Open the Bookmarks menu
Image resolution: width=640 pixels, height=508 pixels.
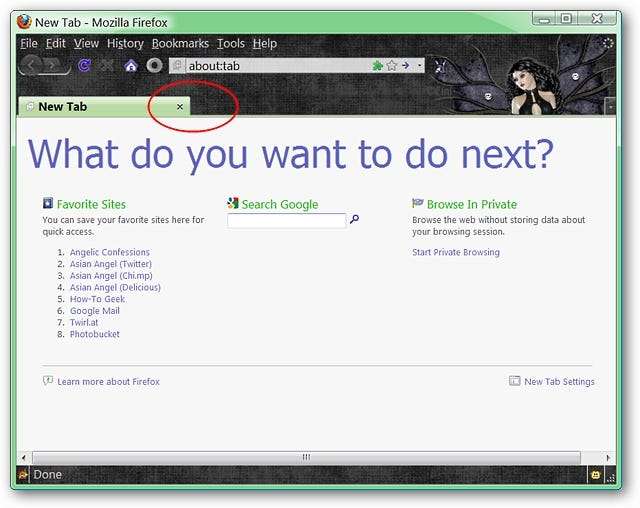pos(180,43)
